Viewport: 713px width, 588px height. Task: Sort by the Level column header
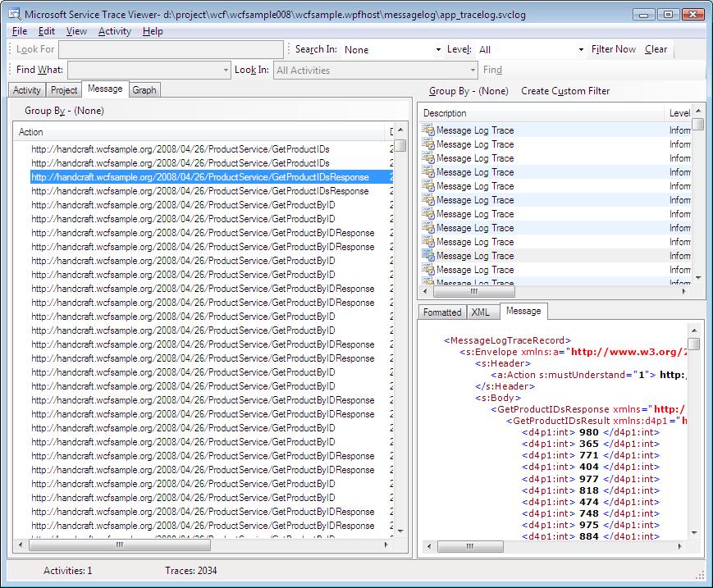[x=679, y=112]
